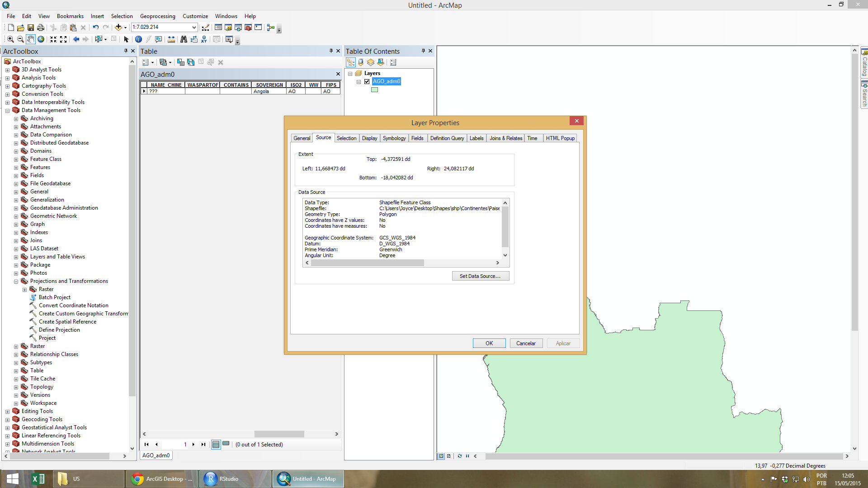Switch to the Symbology tab
868x488 pixels.
pyautogui.click(x=394, y=138)
